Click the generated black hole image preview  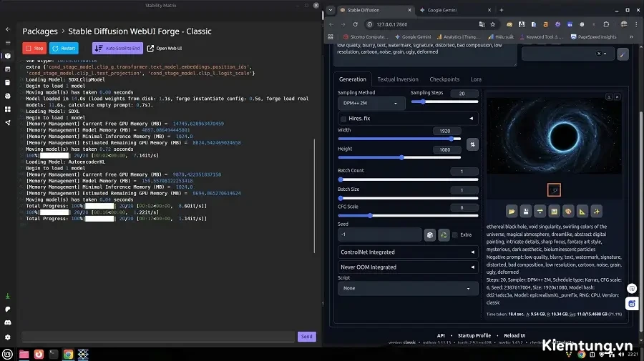tap(554, 137)
